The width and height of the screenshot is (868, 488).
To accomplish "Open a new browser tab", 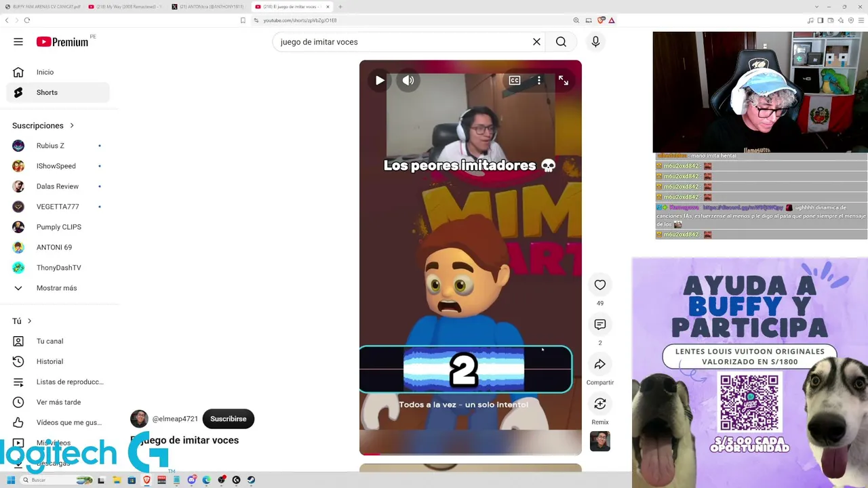I will click(x=340, y=7).
